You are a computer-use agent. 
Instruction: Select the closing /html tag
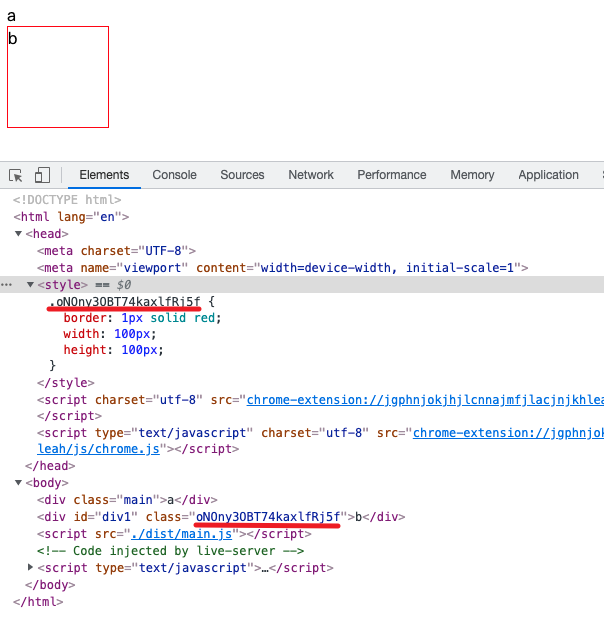[38, 602]
